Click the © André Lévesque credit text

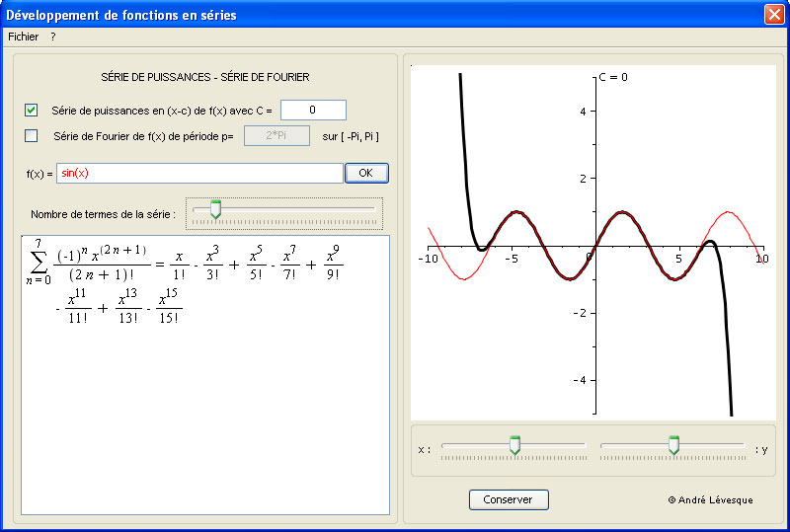(x=710, y=500)
